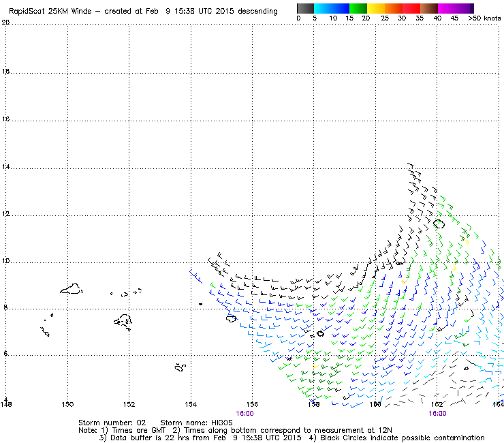This screenshot has height=443, width=504.
Task: Click the 'Black Circles indicate possible contamination' note
Action: (402, 438)
